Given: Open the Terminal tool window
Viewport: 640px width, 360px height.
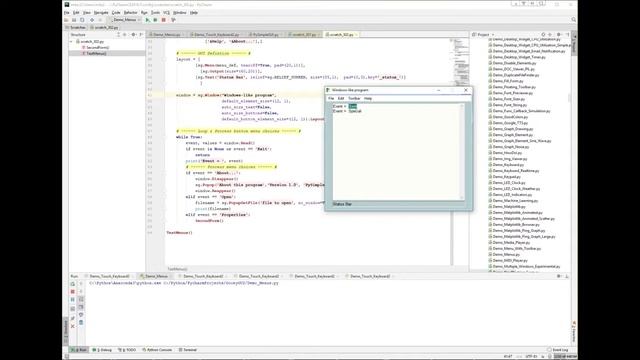Looking at the screenshot, I should (188, 350).
